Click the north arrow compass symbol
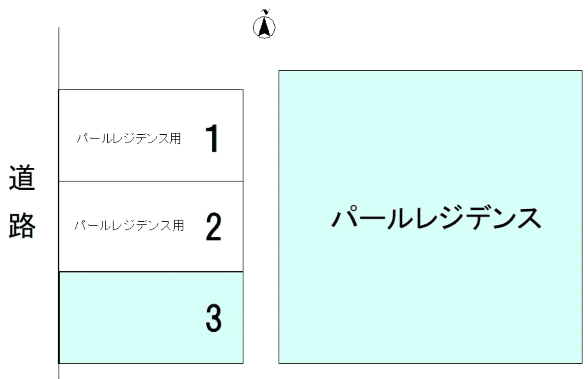This screenshot has height=379, width=588. [x=264, y=26]
